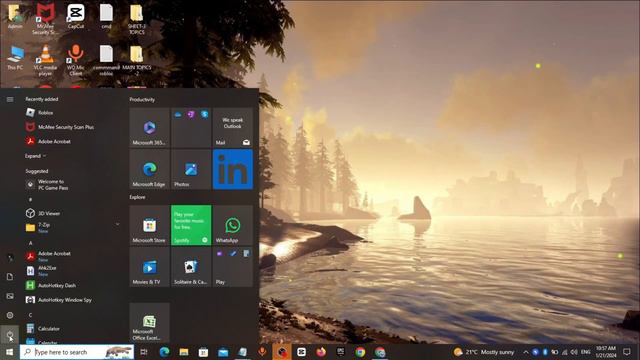Viewport: 640px width, 360px height.
Task: Open the Mail tile in Productivity
Action: [x=233, y=127]
